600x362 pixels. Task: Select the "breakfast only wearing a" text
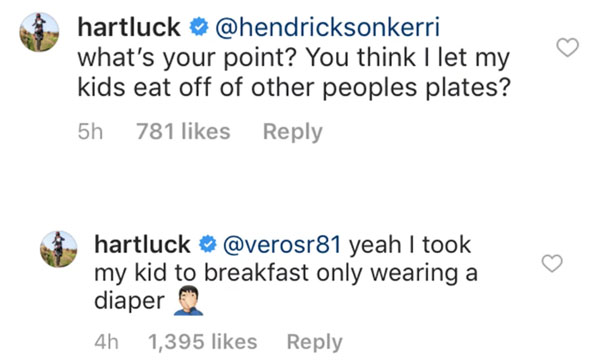pos(341,273)
